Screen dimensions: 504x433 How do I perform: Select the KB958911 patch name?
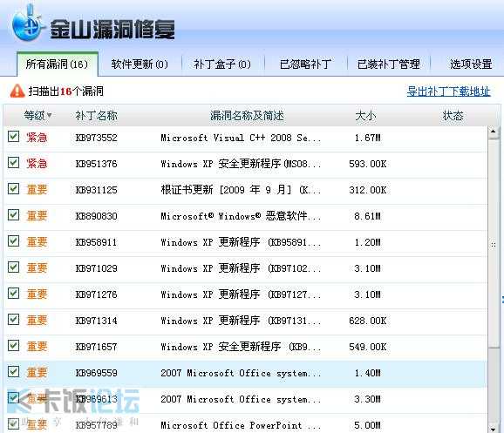[96, 242]
